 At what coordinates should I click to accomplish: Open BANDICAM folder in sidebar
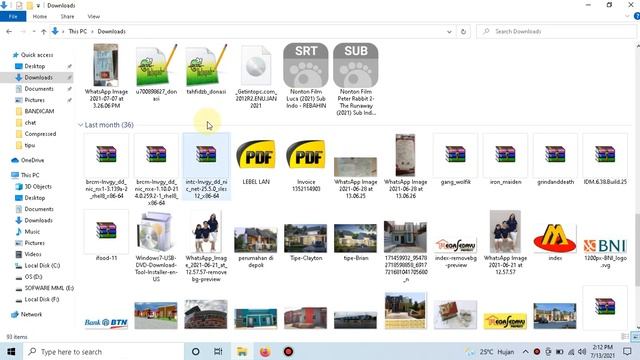tap(39, 111)
